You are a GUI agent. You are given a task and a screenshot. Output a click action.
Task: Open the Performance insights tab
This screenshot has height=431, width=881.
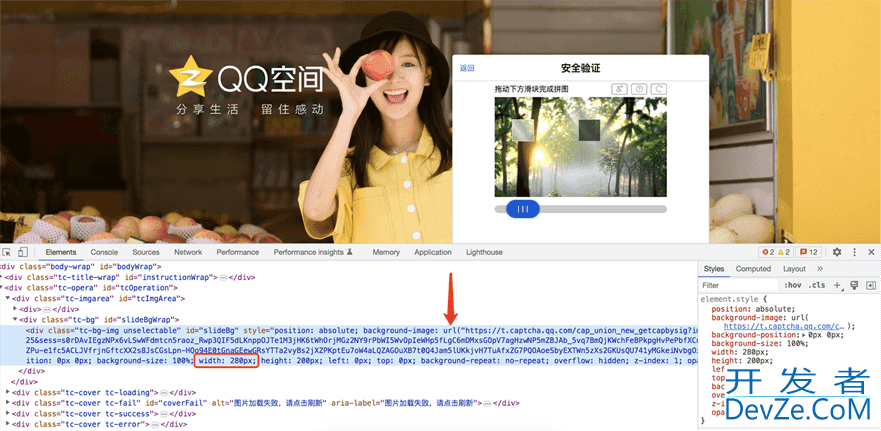tap(313, 252)
